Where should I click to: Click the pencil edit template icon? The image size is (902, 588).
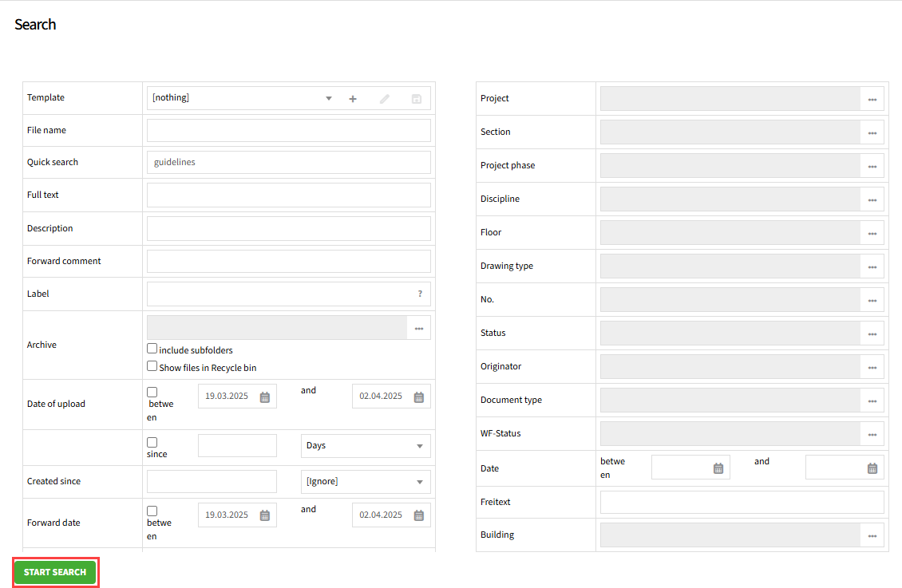point(384,99)
